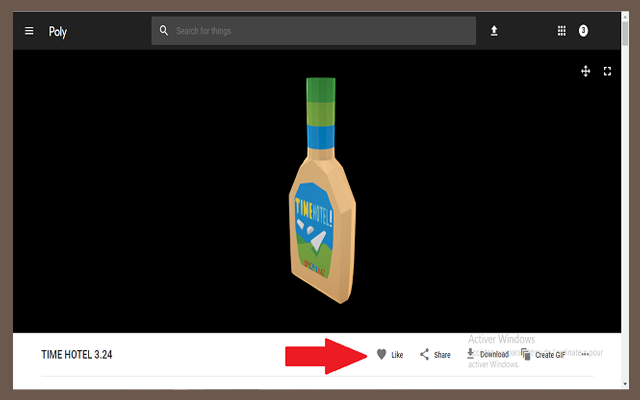Viewport: 640px width, 400px height.
Task: Open the account badge showing 3
Action: [583, 31]
